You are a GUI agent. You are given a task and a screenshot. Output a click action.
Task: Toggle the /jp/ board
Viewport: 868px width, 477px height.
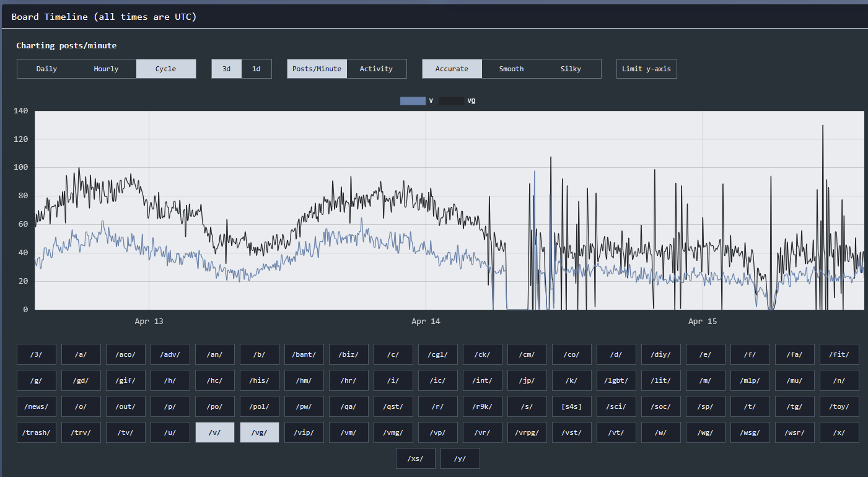coord(527,380)
